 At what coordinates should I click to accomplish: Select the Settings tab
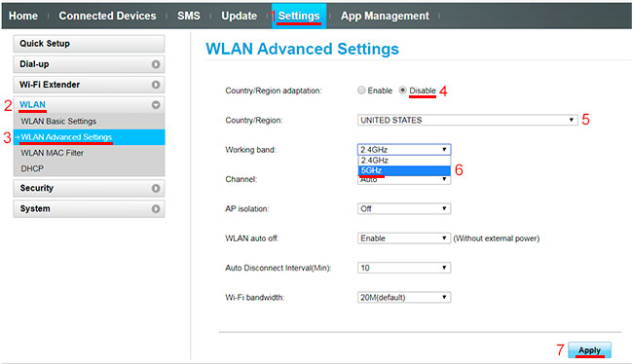299,16
